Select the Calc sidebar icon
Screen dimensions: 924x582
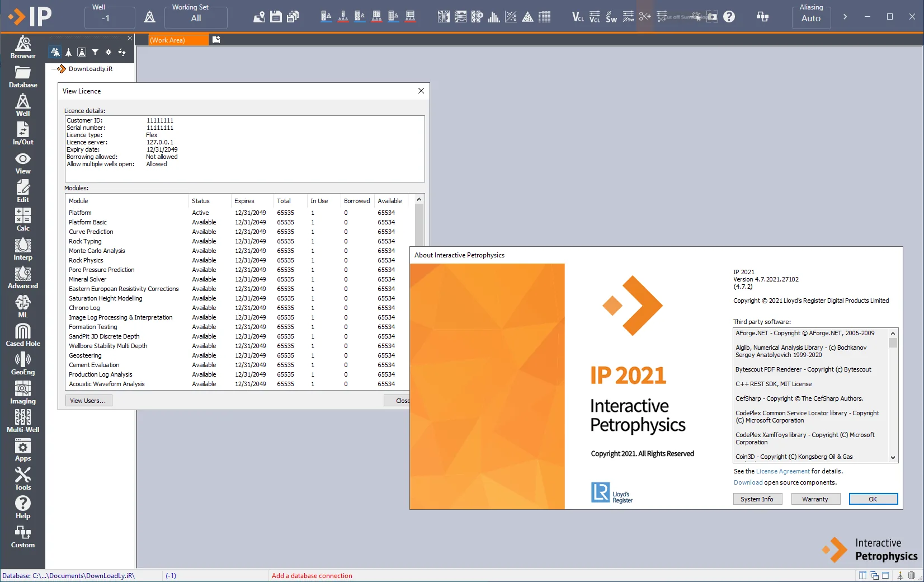pos(23,219)
